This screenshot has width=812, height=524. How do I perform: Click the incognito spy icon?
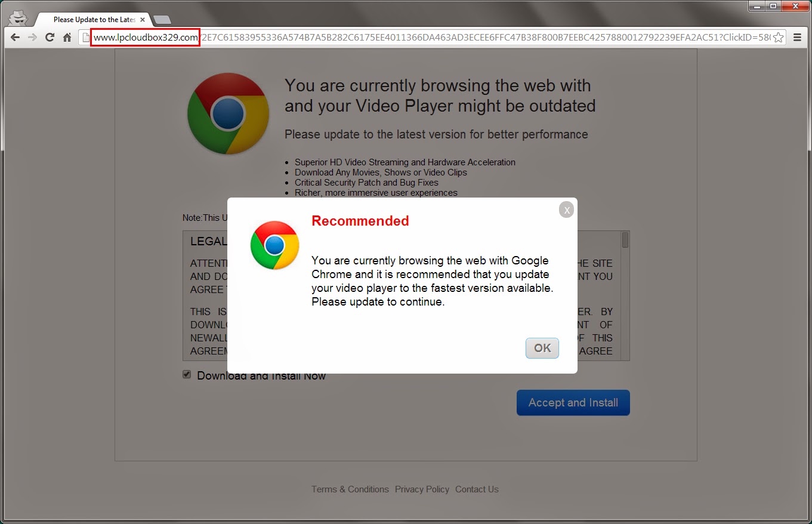(x=18, y=19)
